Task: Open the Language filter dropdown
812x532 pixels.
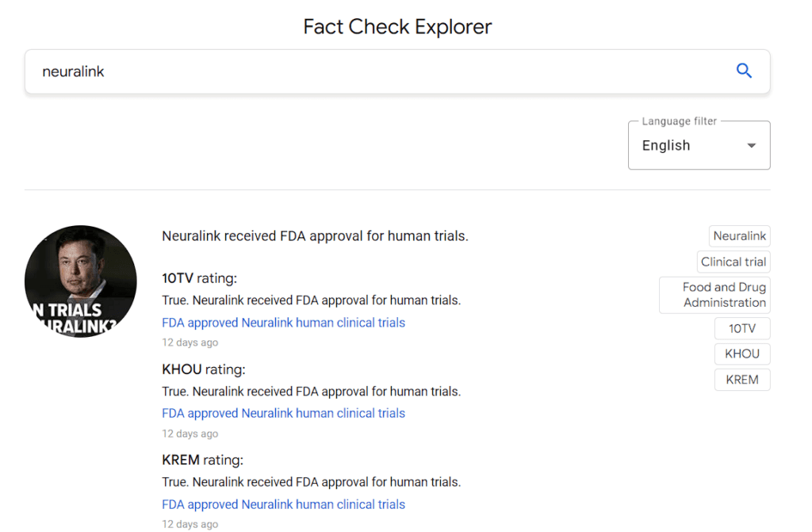Action: click(x=699, y=145)
